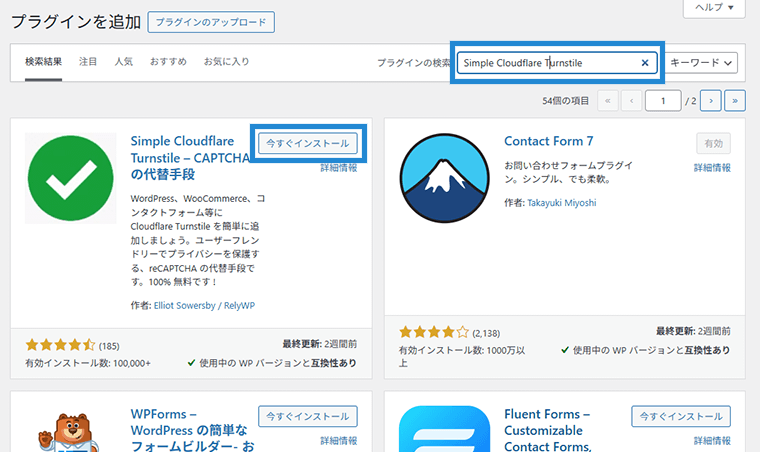
Task: Visit author Elliot Sowersby / RelyWP link
Action: [204, 306]
